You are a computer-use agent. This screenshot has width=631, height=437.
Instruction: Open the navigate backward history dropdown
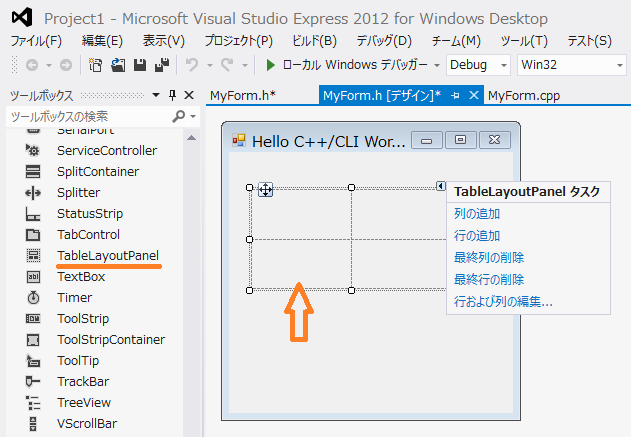[49, 65]
